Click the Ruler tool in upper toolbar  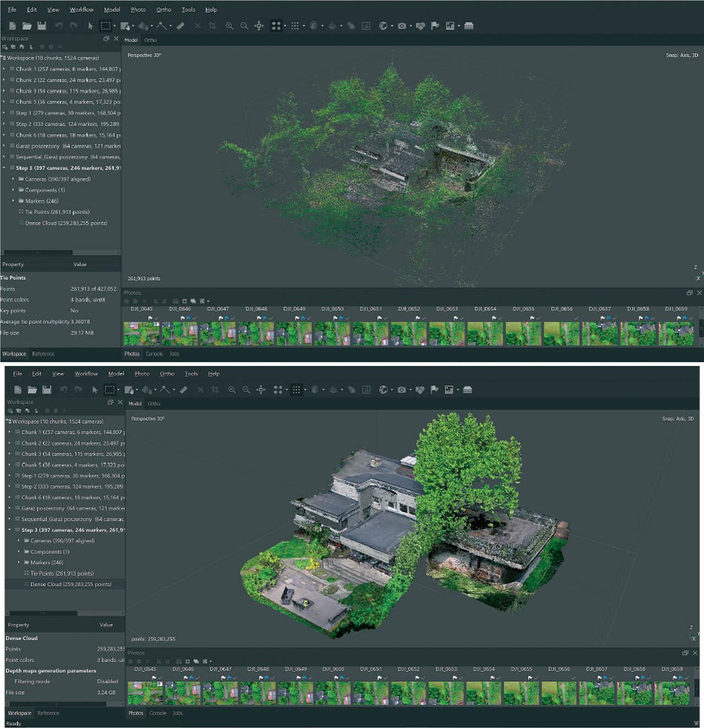[180, 26]
